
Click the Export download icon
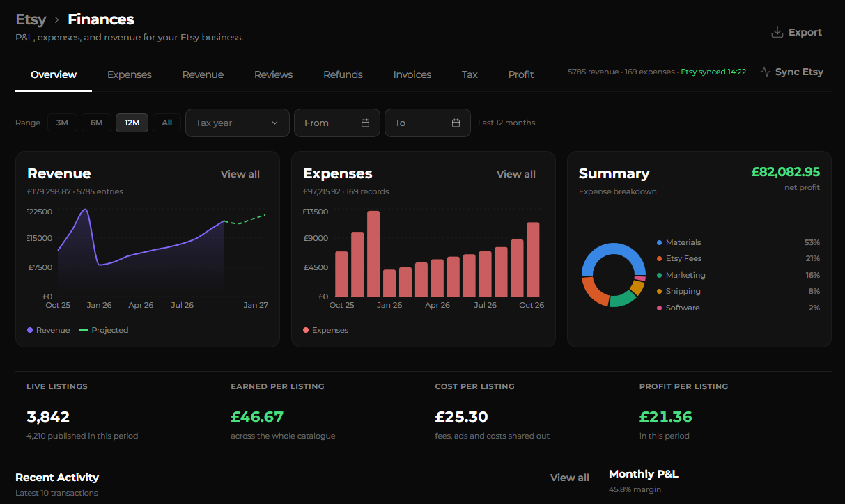[777, 33]
